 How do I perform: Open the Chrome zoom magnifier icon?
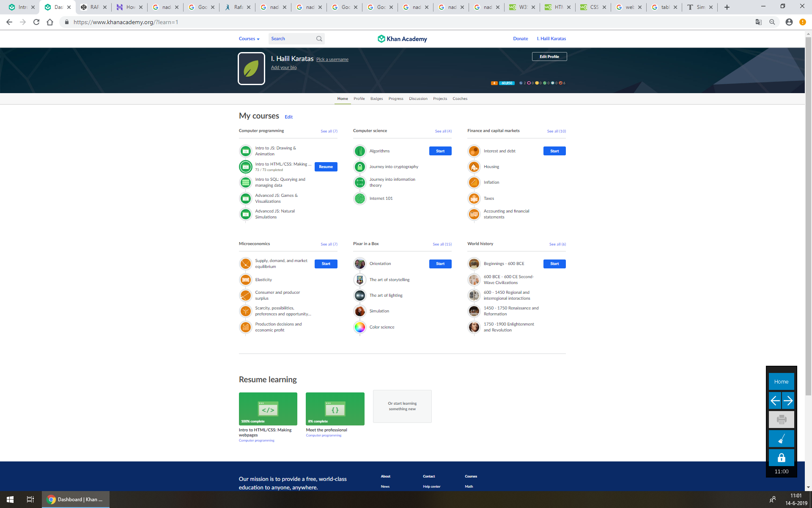772,22
